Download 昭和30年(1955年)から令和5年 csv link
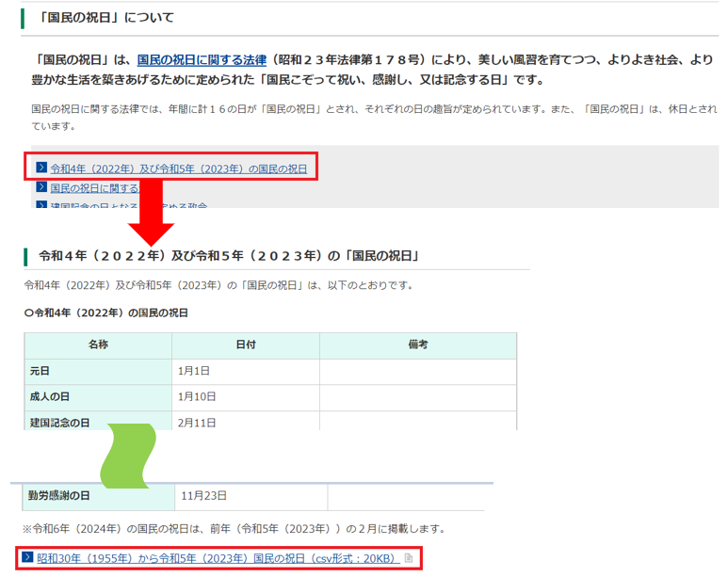Image resolution: width=728 pixels, height=577 pixels. [x=218, y=558]
